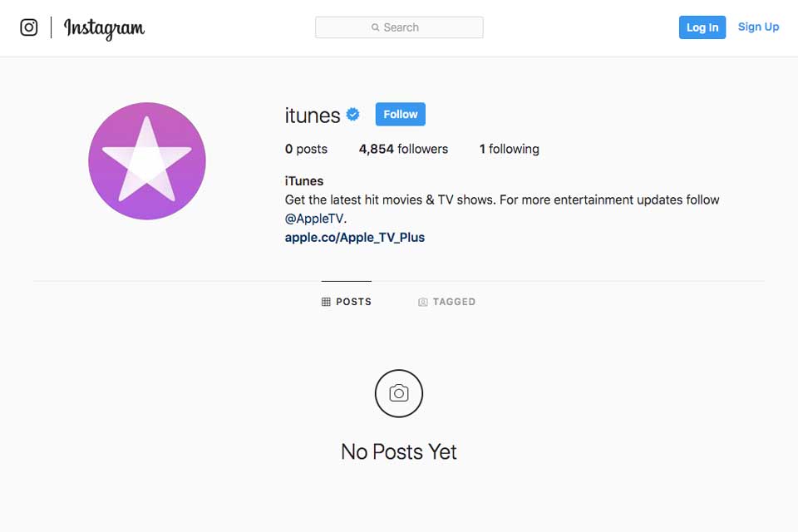Viewport: 798px width, 532px height.
Task: Open the 4,854 followers list
Action: (404, 149)
